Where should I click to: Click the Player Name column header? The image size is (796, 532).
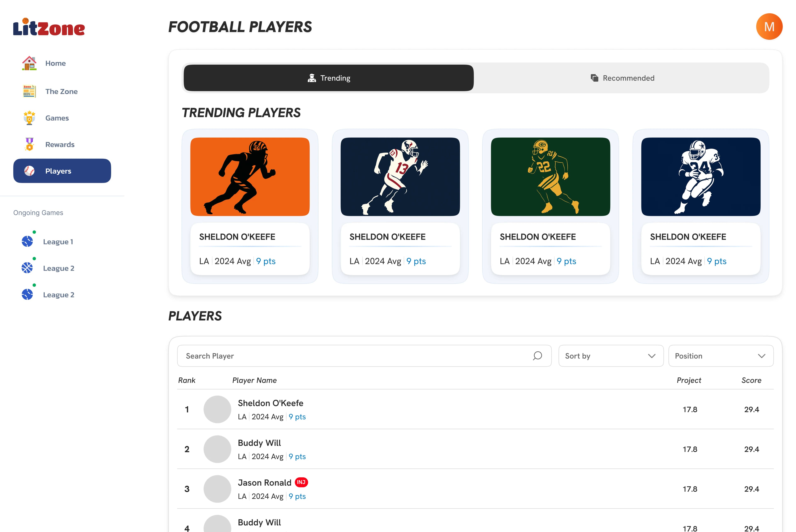tap(254, 380)
